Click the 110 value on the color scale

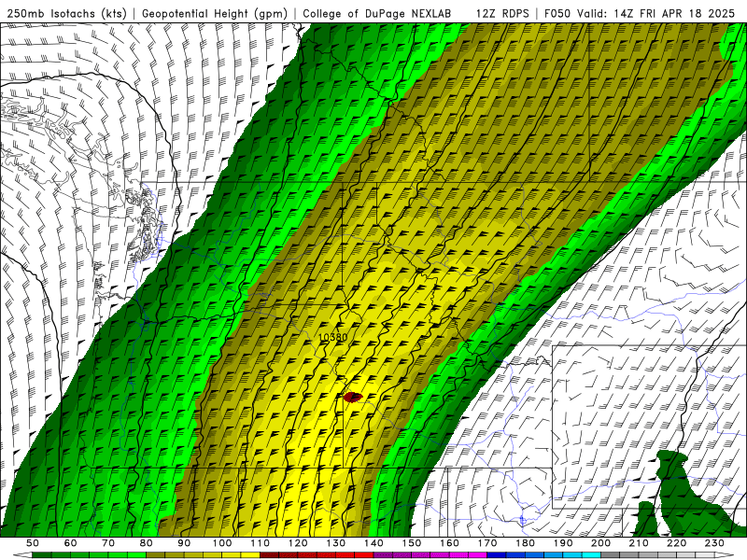[260, 543]
